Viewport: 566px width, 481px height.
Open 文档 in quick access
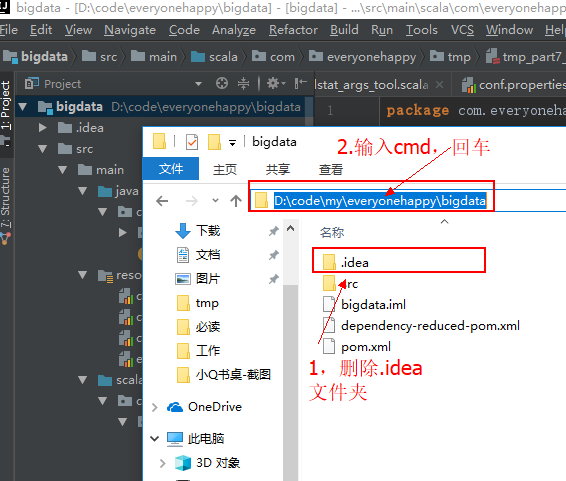click(208, 255)
